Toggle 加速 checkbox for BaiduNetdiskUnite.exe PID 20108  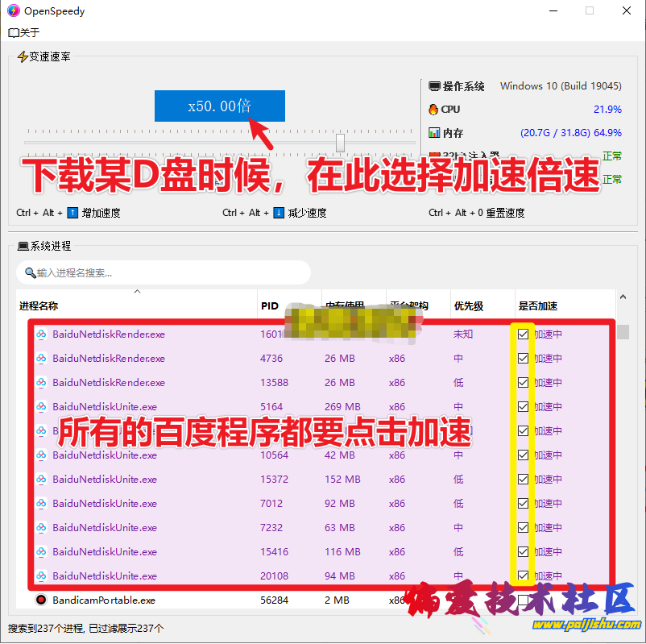click(x=521, y=575)
